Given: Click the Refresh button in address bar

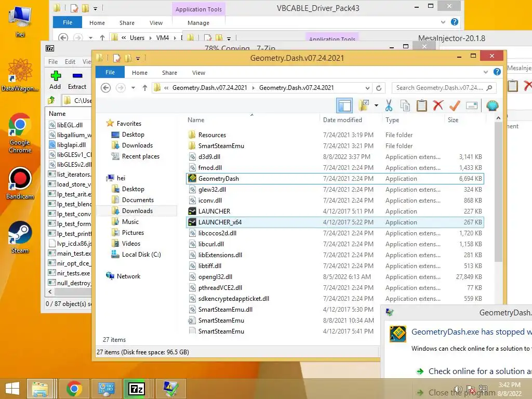Looking at the screenshot, I should pyautogui.click(x=379, y=88).
